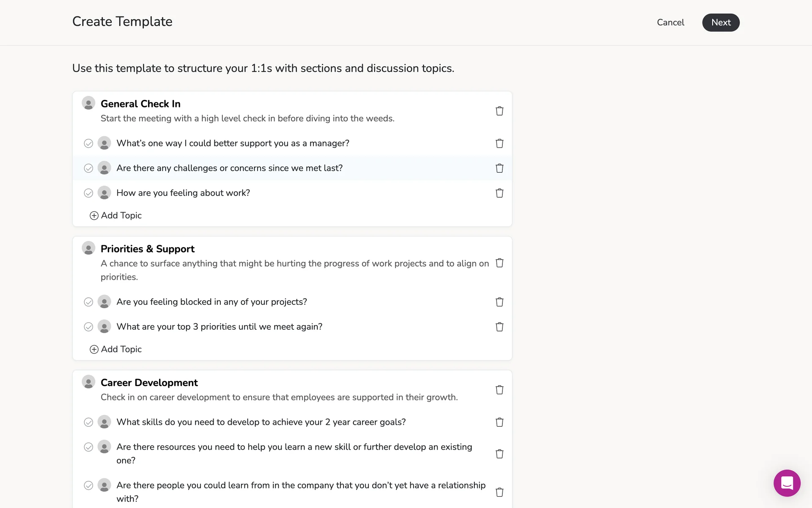Viewport: 812px width, 508px height.
Task: Delete the Priorities & Support section
Action: point(499,263)
